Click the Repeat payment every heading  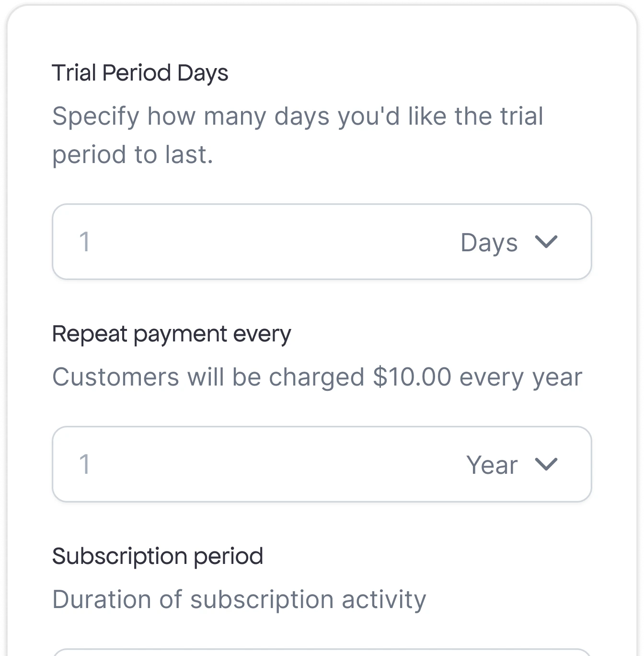coord(172,333)
